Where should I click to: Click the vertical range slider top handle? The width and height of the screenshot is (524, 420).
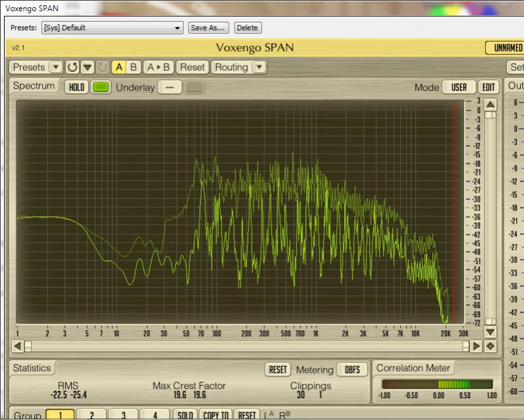click(490, 115)
